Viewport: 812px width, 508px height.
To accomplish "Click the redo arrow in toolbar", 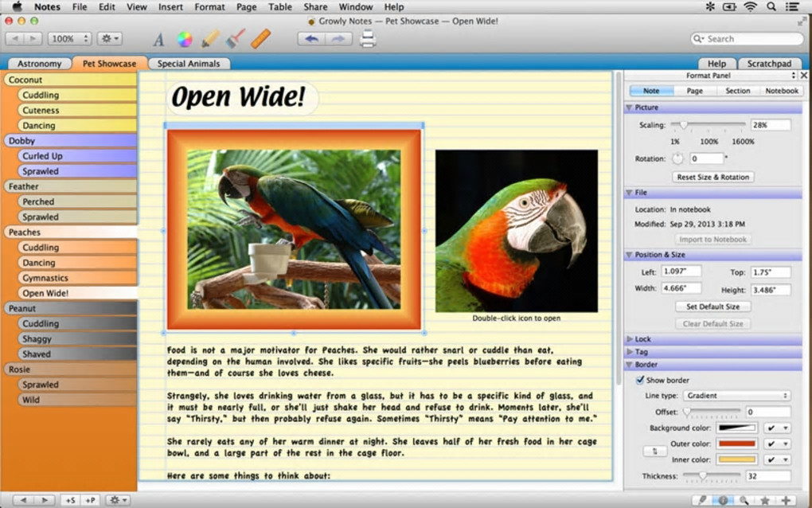I will 338,39.
